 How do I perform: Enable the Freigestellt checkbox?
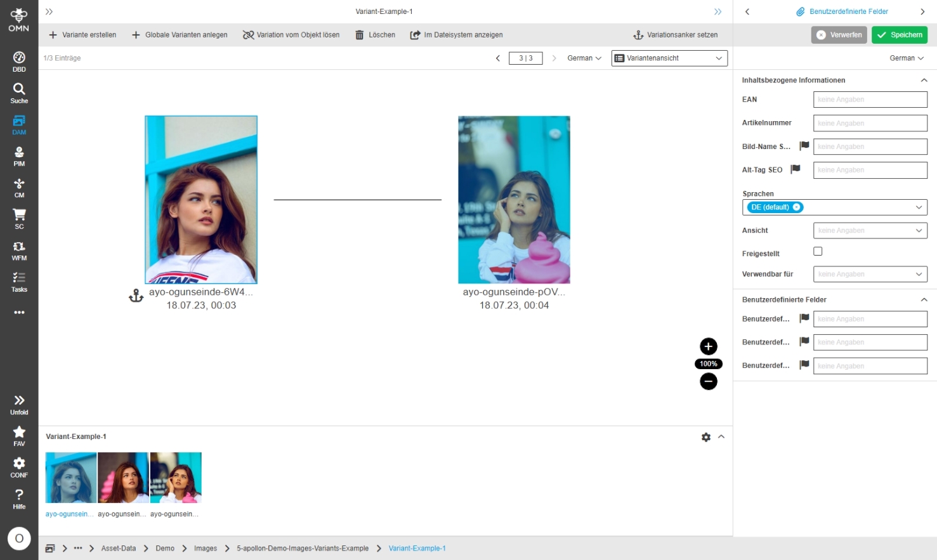(x=818, y=252)
